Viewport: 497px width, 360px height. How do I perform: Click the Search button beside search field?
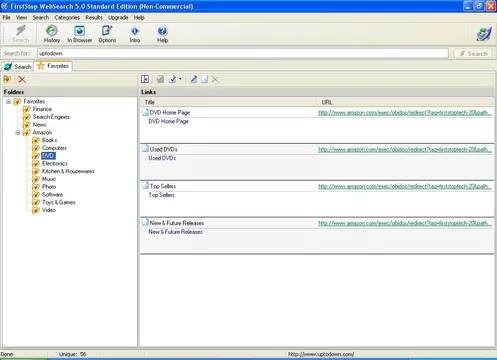point(473,53)
